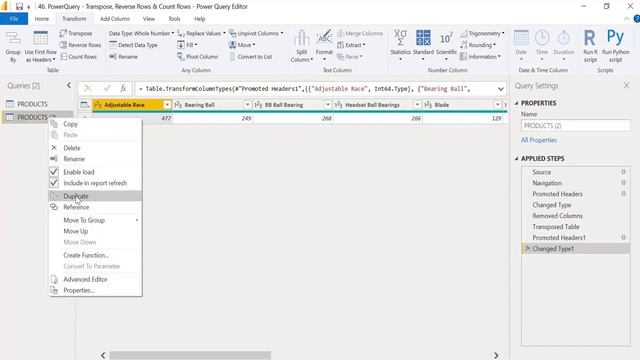Click the Run Python script icon

(615, 38)
